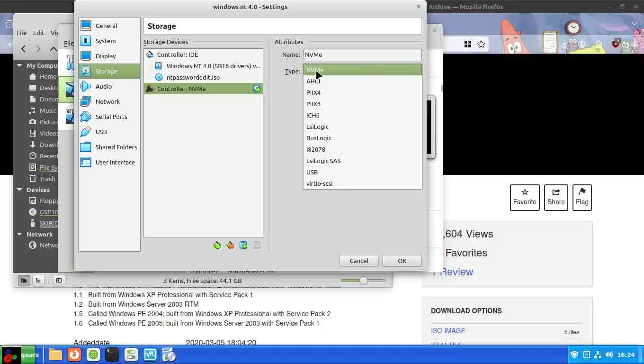Click the controller Name input field
644x364 pixels.
click(x=362, y=55)
